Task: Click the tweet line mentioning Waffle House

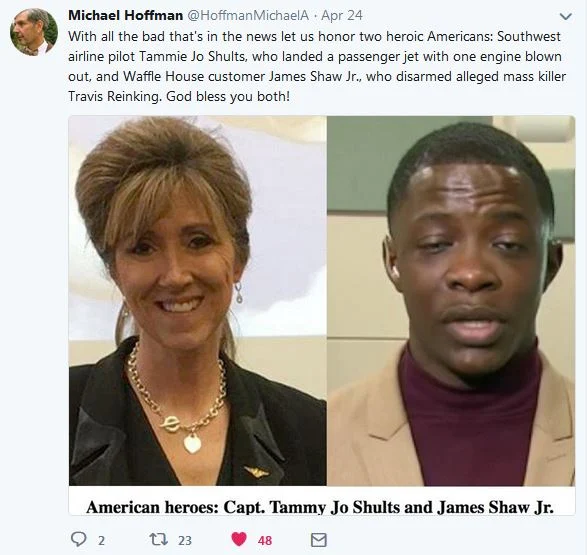Action: [x=317, y=76]
